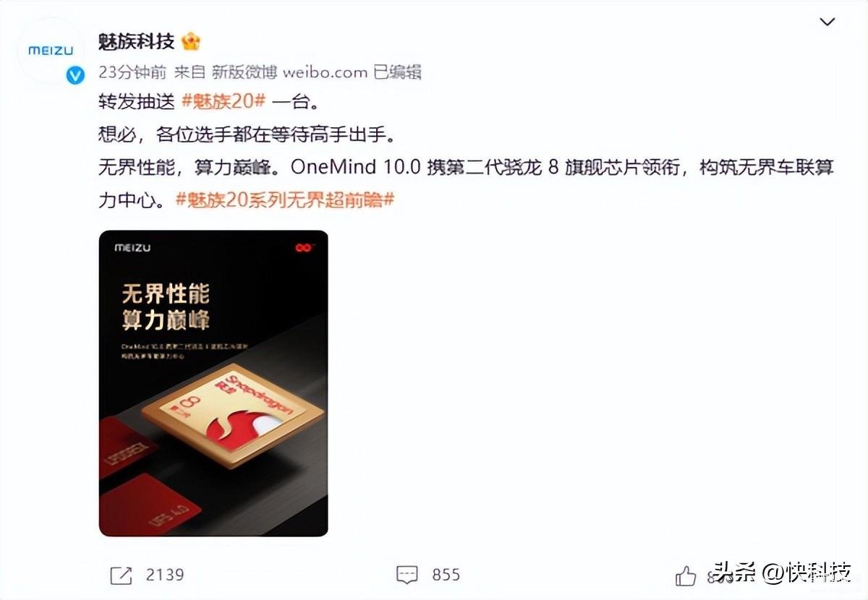The image size is (868, 600).
Task: Click the post text mentioning OneMind 10.0
Action: point(466,184)
